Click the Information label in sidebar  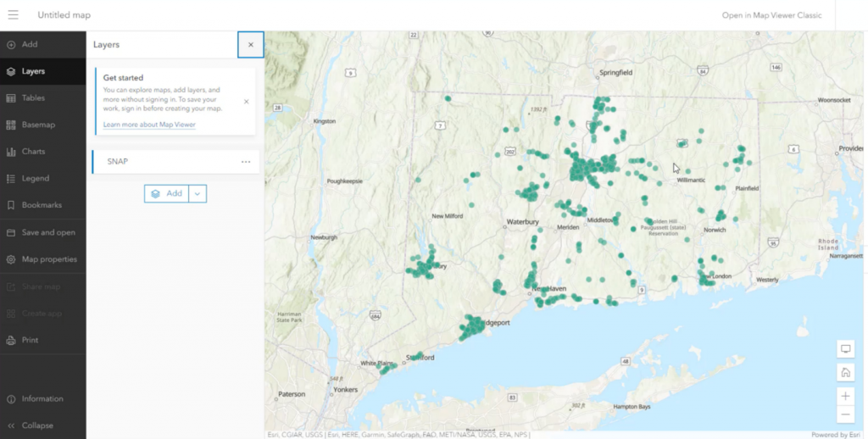42,399
